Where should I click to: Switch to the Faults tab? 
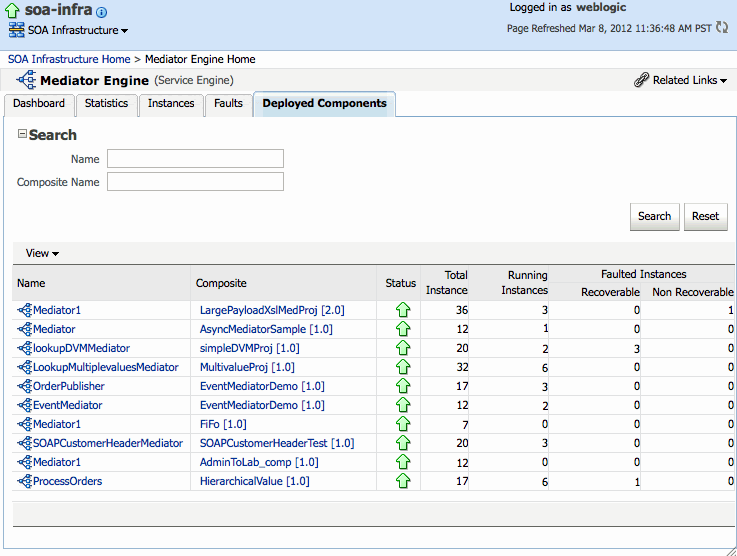pos(228,103)
